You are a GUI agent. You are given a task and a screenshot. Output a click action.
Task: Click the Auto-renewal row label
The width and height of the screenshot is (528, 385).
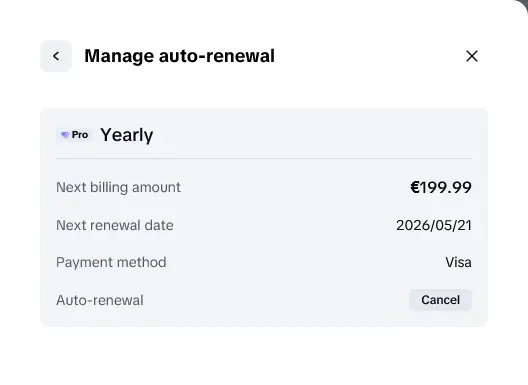pos(100,300)
